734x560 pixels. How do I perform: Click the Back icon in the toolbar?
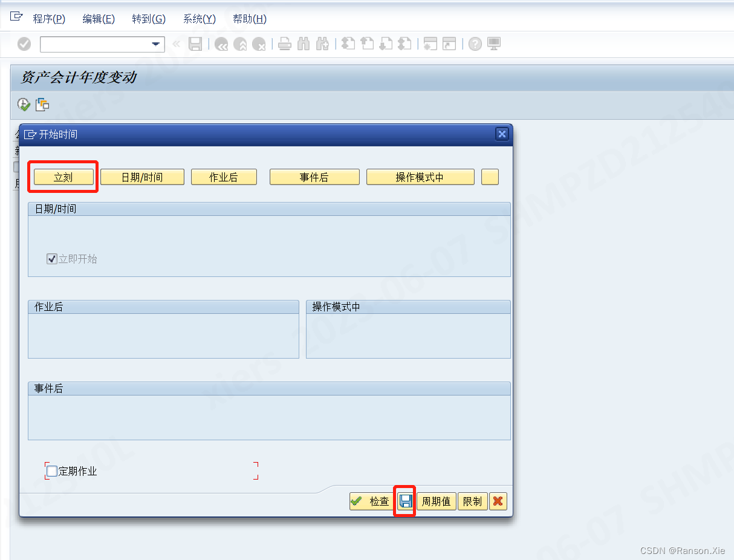click(x=221, y=44)
